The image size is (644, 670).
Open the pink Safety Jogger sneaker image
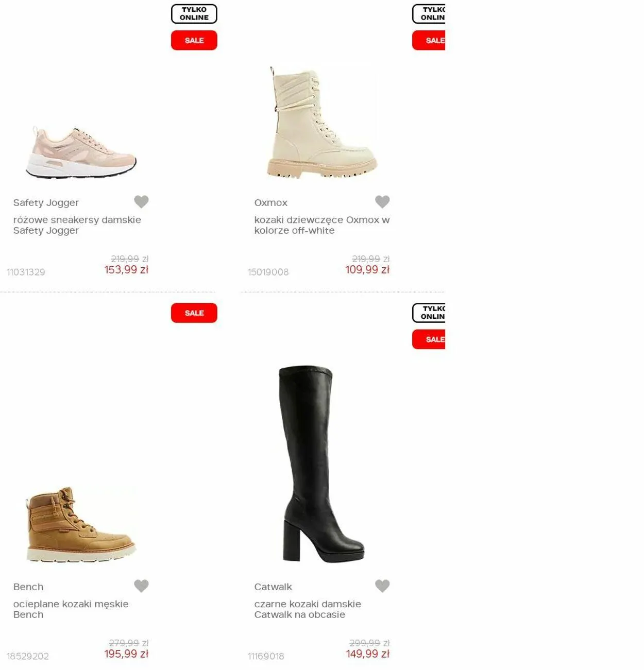pyautogui.click(x=81, y=152)
